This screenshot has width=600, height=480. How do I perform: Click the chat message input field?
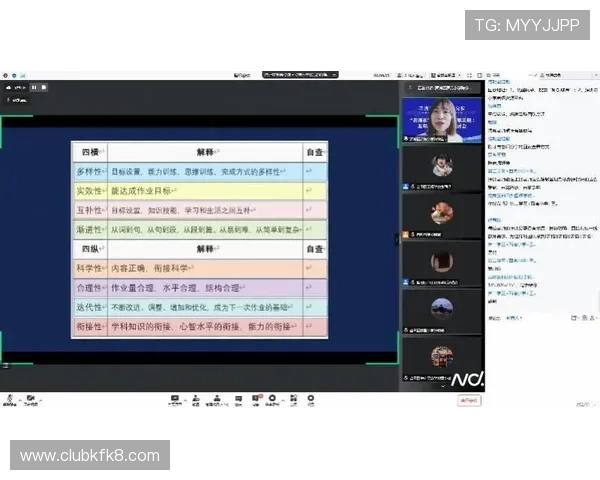point(540,360)
